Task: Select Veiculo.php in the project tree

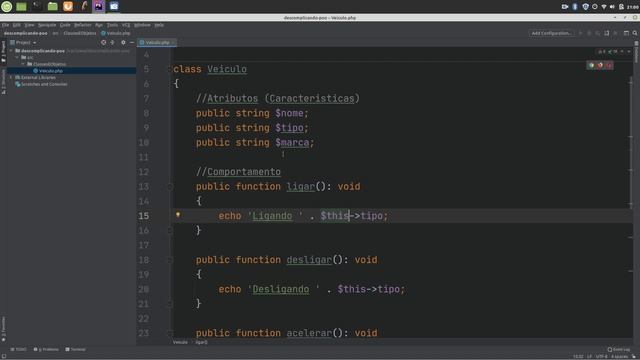Action: pyautogui.click(x=51, y=71)
